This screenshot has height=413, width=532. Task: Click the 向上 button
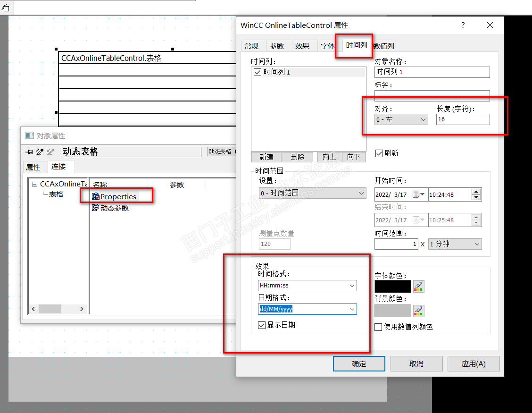click(x=329, y=157)
